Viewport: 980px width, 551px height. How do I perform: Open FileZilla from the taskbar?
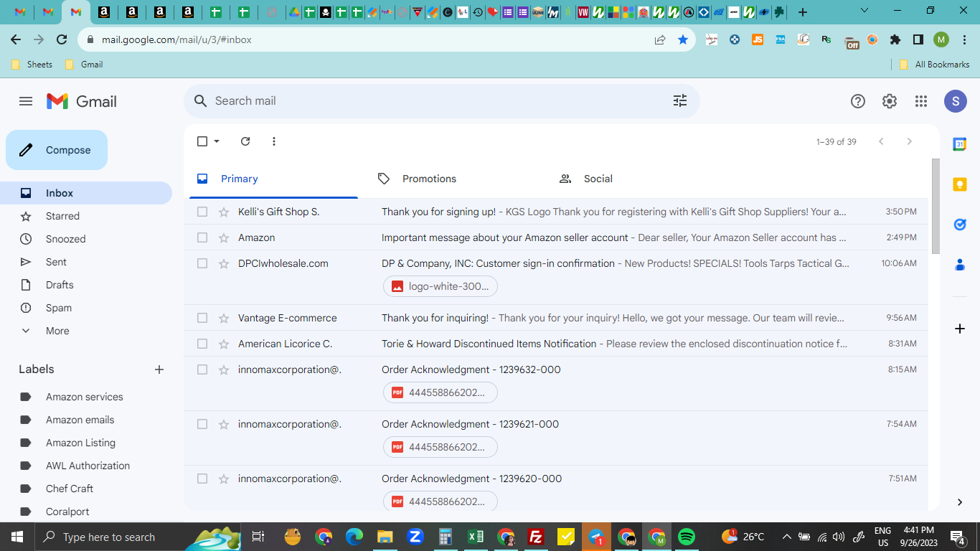[535, 537]
